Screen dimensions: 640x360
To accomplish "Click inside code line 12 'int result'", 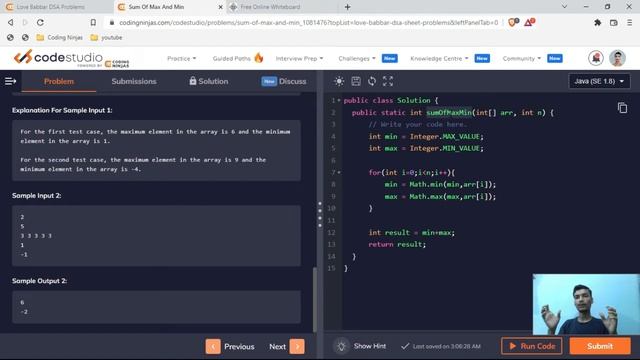I will (411, 233).
